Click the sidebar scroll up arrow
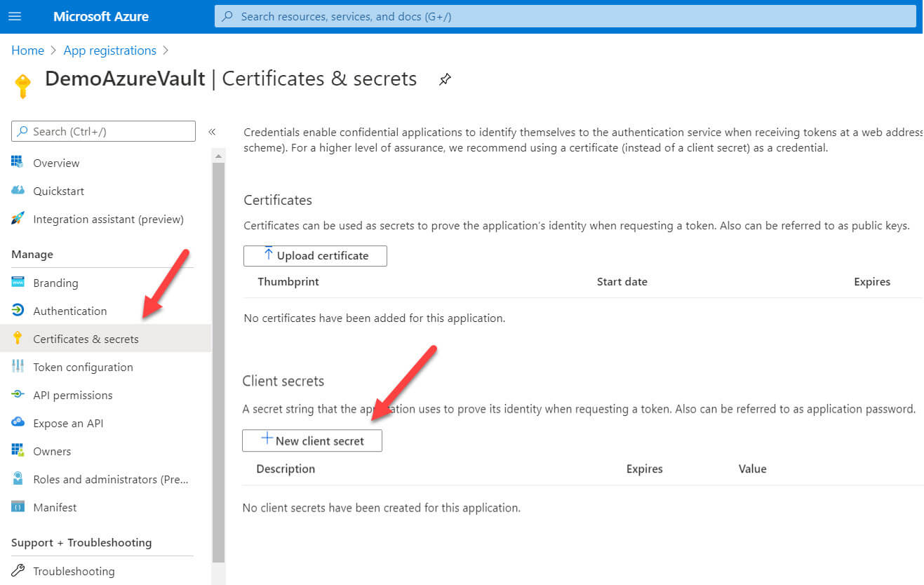924x585 pixels. point(218,156)
